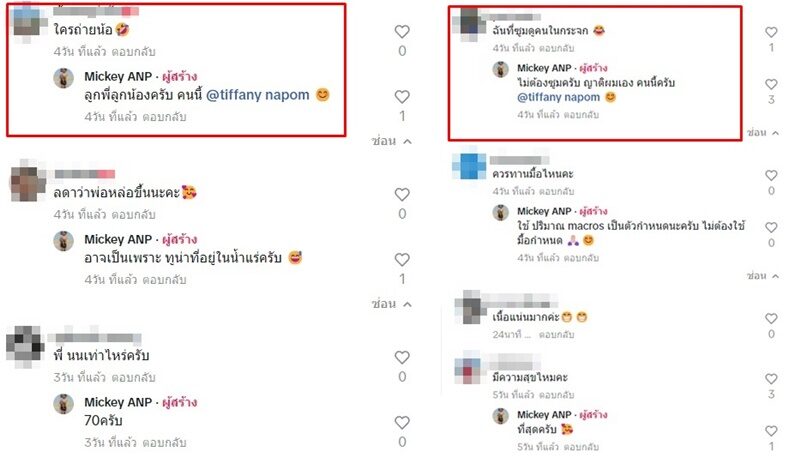The width and height of the screenshot is (800, 457).
Task: Like Mickey ANP's reply '70ครับ'
Action: click(402, 422)
